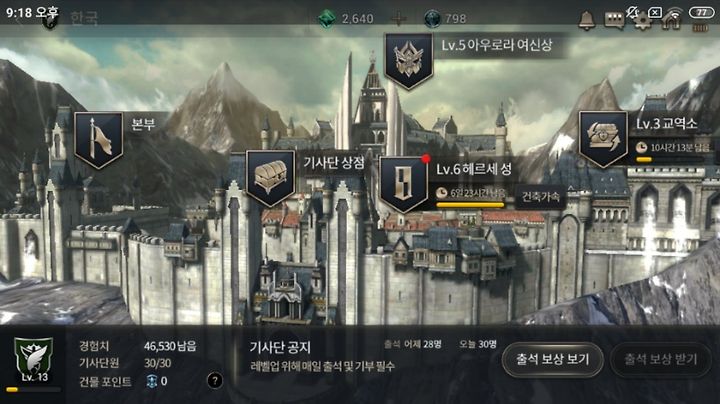Open the 본부 headquarters flag icon

pos(98,140)
